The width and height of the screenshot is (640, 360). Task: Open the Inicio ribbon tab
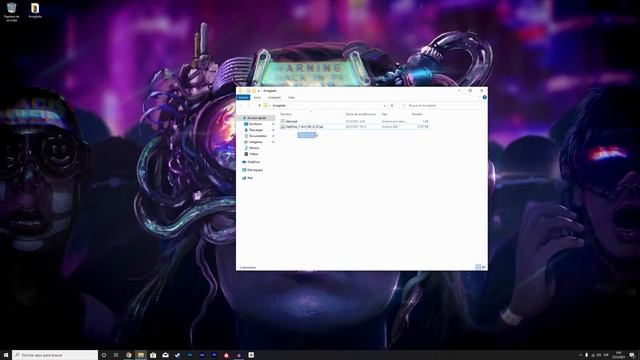point(257,98)
